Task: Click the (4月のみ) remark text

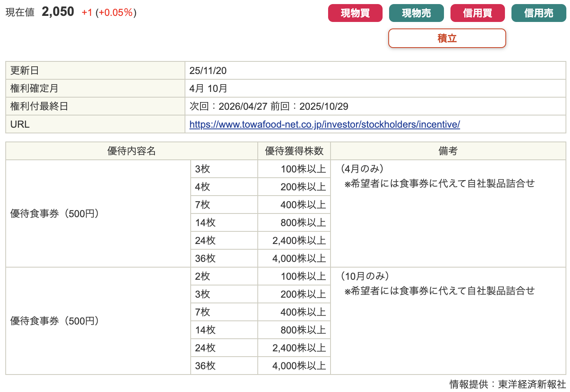Action: 362,169
